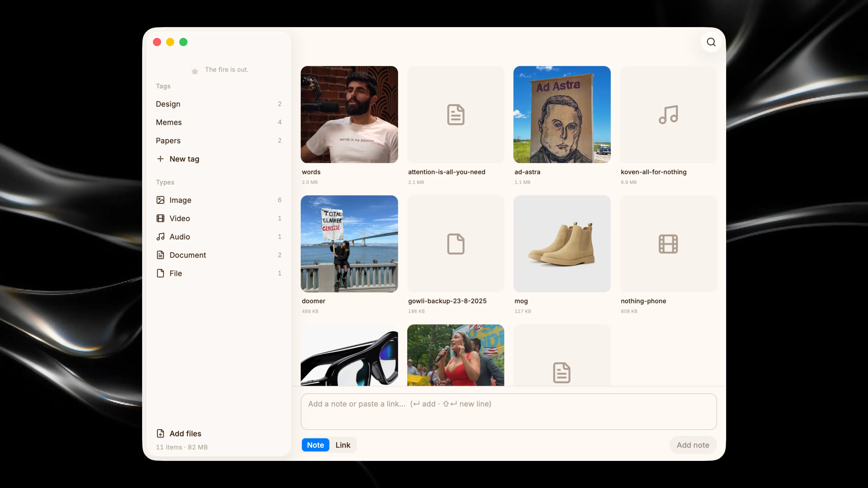Open the search magnifier icon
The image size is (868, 488).
711,42
